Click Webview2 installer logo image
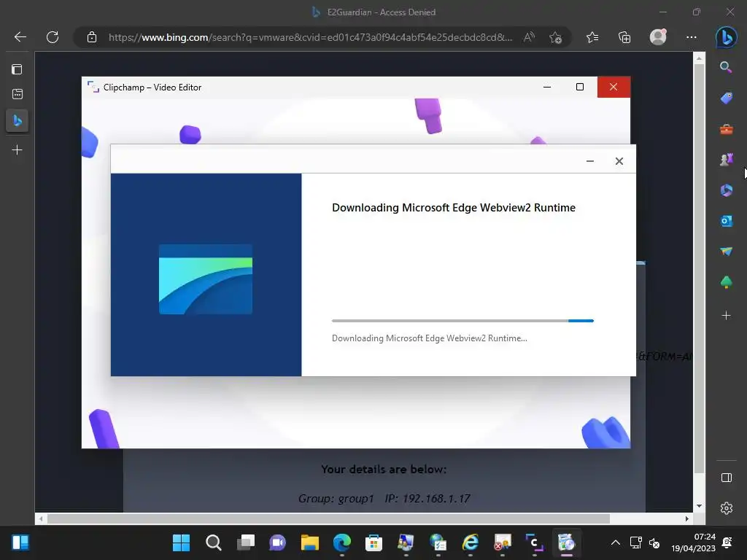This screenshot has height=560, width=747. (x=205, y=279)
